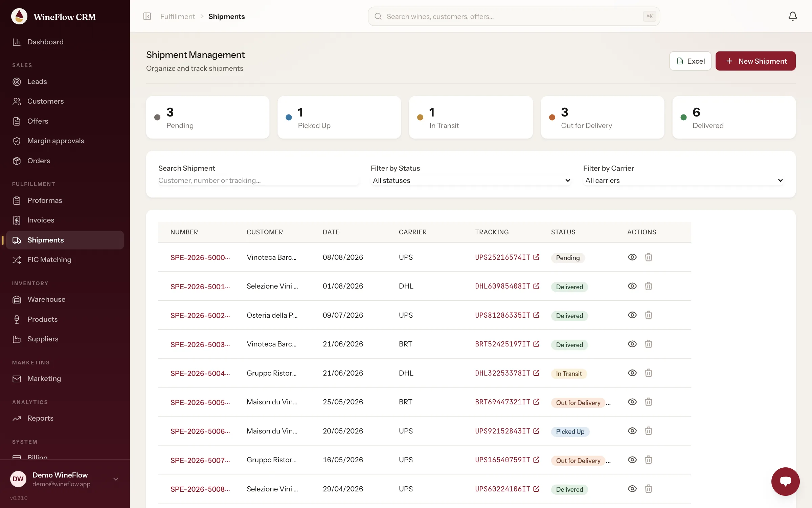The height and width of the screenshot is (508, 812).
Task: Click the WineFlow CRM logo
Action: pos(19,16)
